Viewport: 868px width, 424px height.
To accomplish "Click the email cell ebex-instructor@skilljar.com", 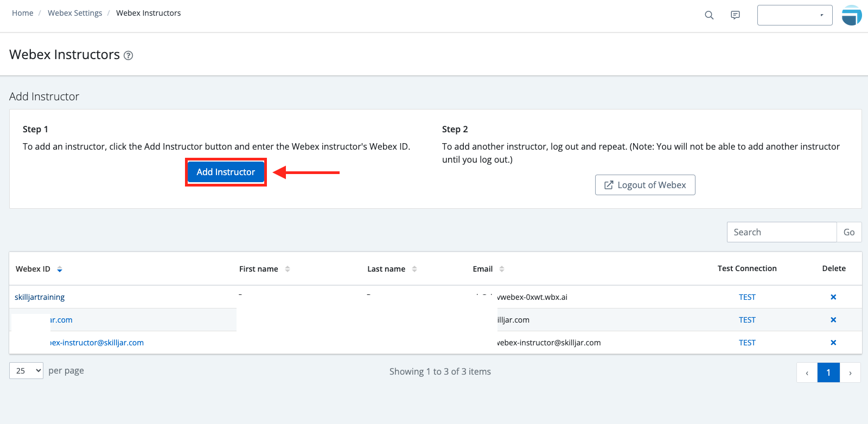I will tap(549, 343).
